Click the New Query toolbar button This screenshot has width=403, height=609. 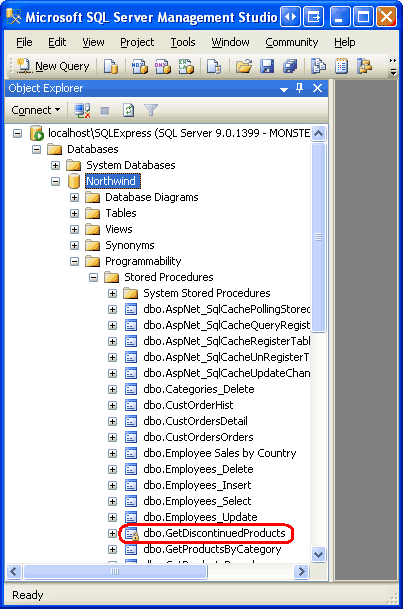click(53, 66)
